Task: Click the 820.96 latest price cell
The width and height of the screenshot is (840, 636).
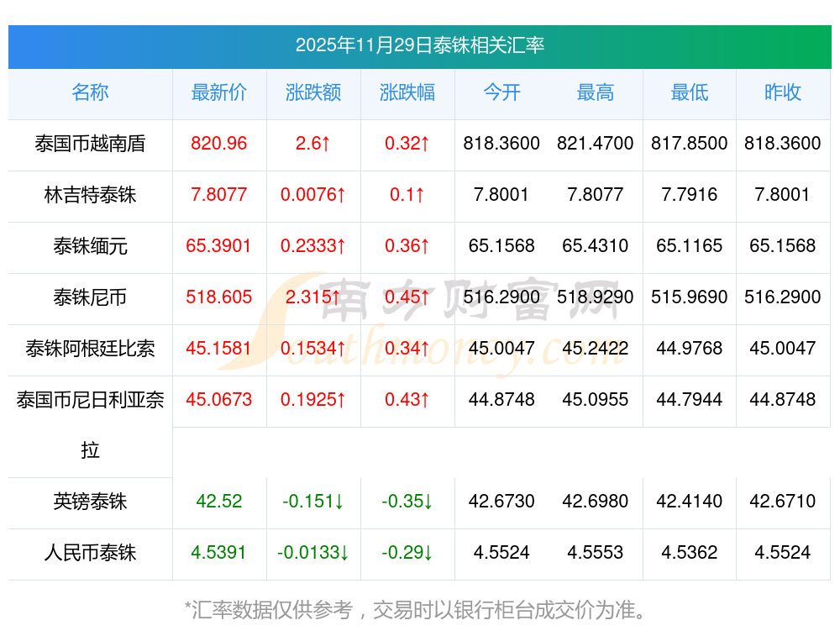Action: point(219,144)
